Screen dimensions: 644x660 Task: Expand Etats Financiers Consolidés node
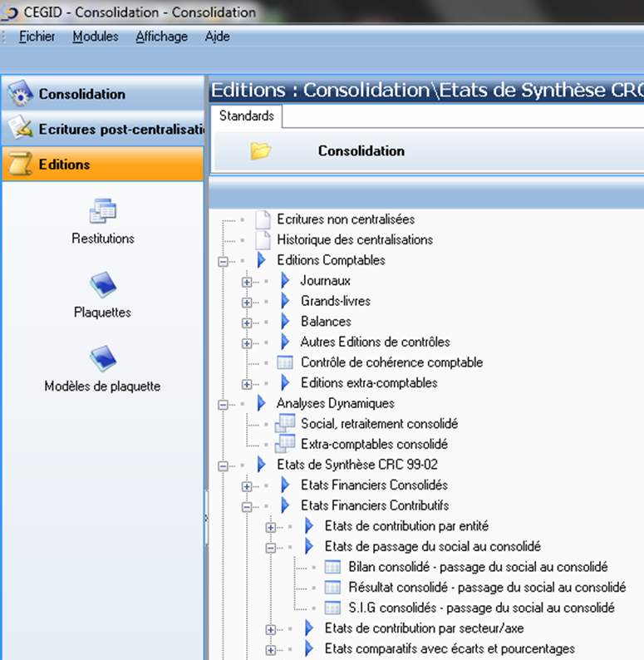click(247, 486)
